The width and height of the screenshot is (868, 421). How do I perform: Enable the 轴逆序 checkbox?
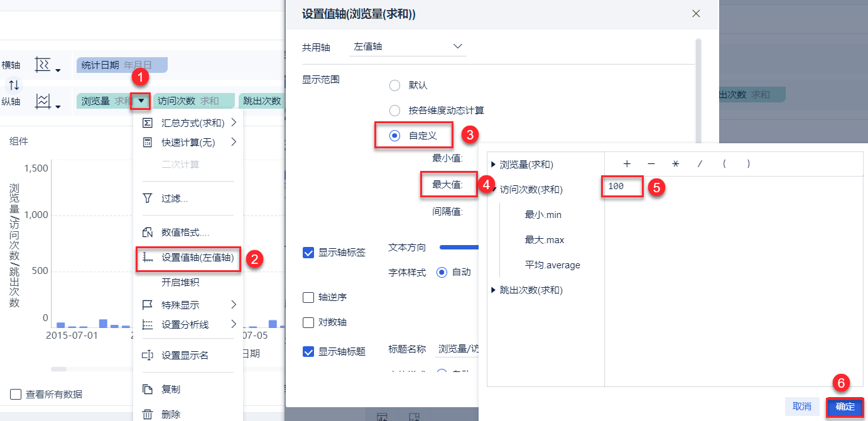tap(308, 297)
